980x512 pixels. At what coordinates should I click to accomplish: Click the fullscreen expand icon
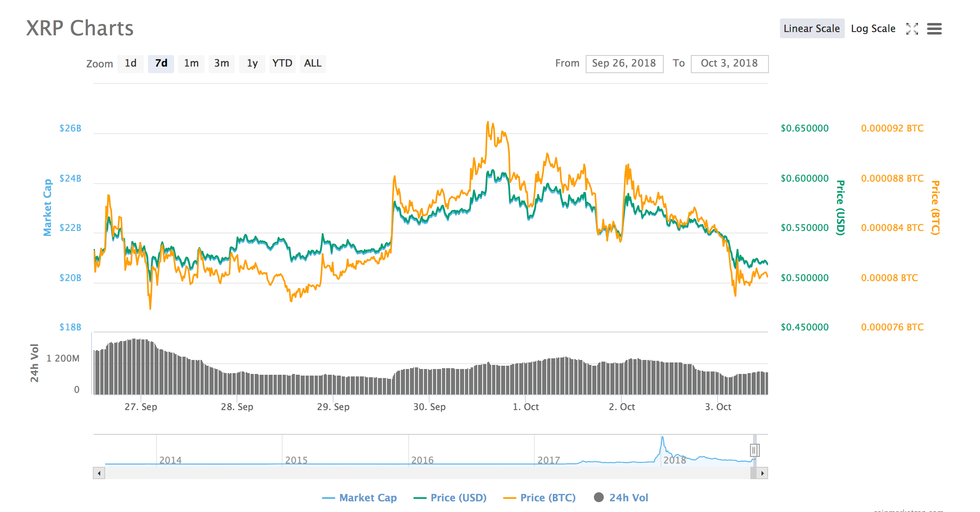coord(912,29)
